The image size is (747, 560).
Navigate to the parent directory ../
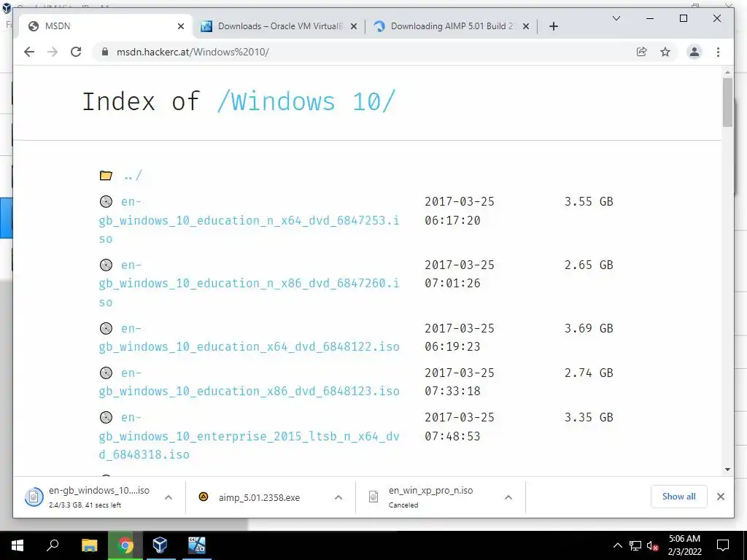point(133,175)
